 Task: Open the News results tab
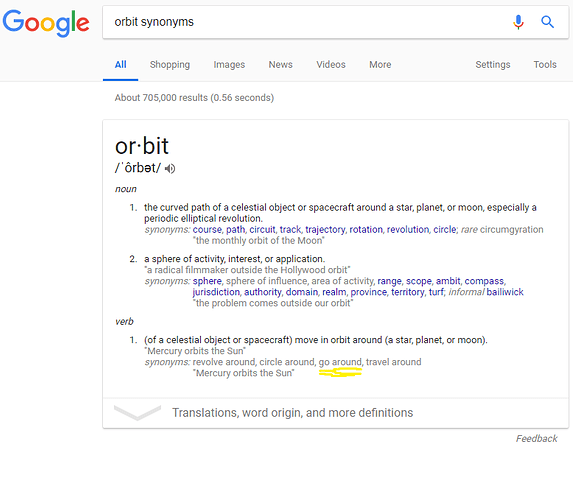(x=280, y=65)
